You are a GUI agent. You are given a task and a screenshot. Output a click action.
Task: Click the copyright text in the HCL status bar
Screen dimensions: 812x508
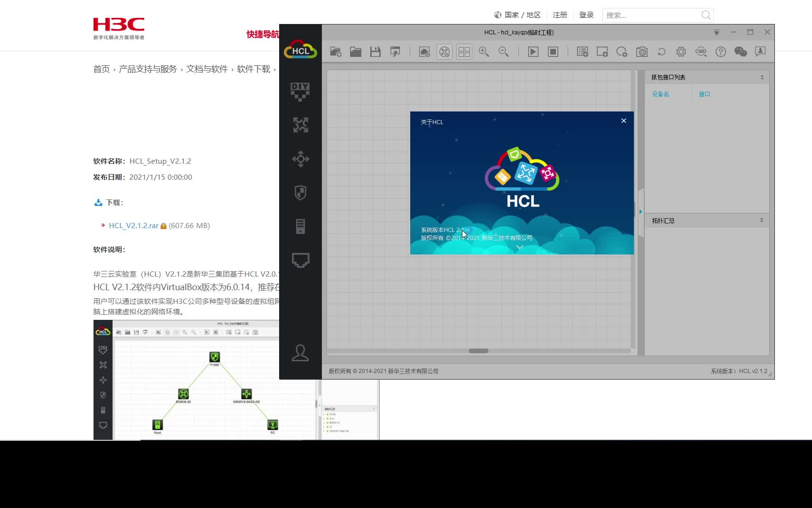coord(383,371)
